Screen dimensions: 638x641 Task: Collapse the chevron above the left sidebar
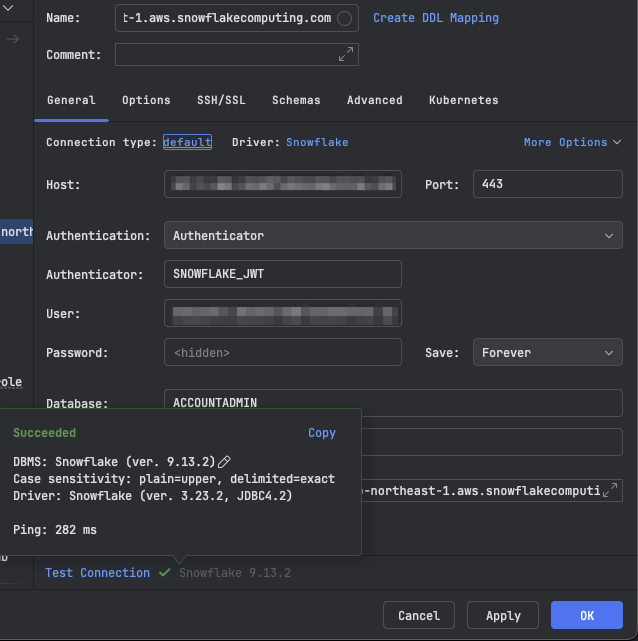8,7
